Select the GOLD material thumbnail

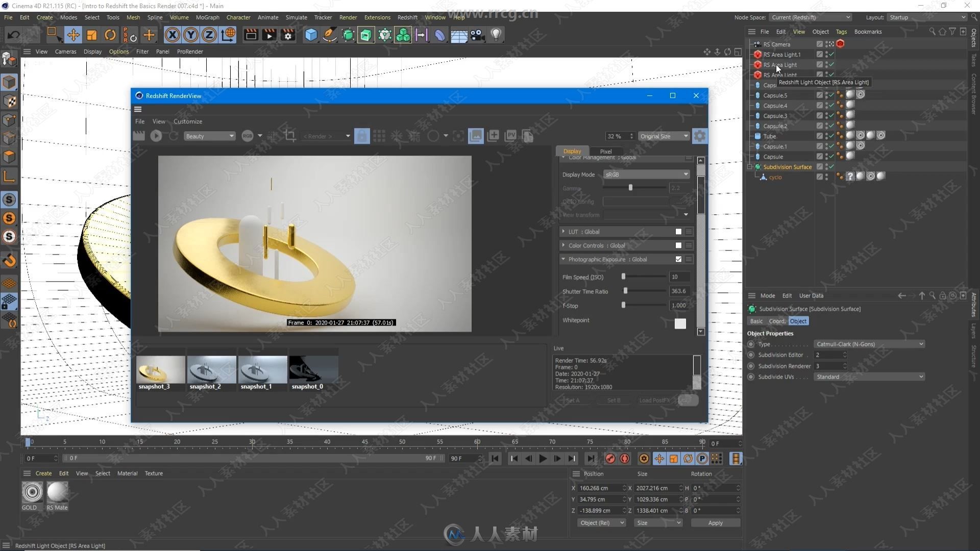pos(32,492)
